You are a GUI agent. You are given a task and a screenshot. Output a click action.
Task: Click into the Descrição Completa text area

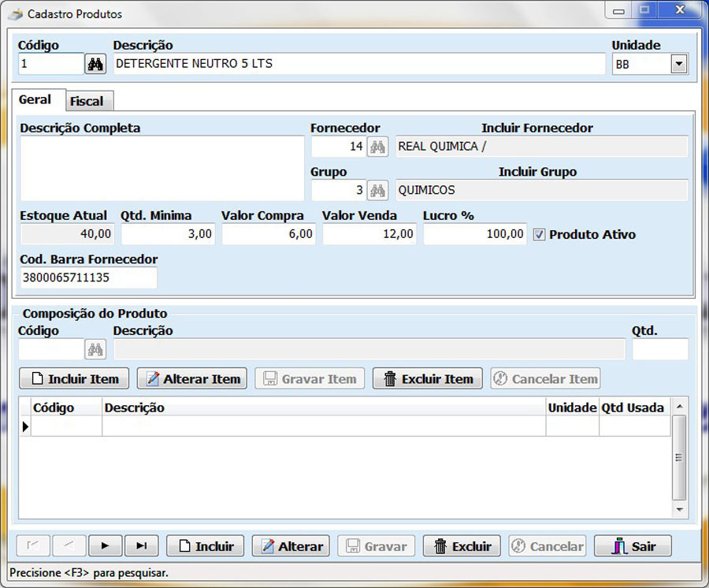pyautogui.click(x=162, y=168)
